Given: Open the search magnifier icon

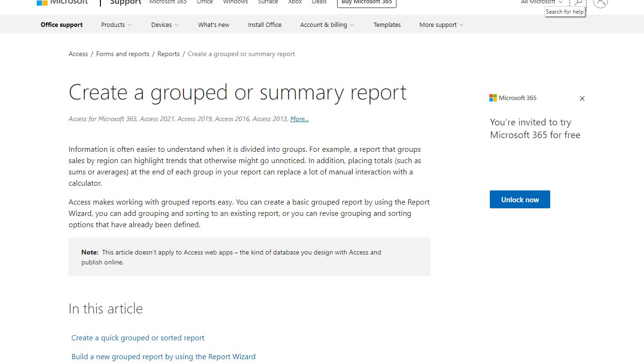Looking at the screenshot, I should point(578,2).
